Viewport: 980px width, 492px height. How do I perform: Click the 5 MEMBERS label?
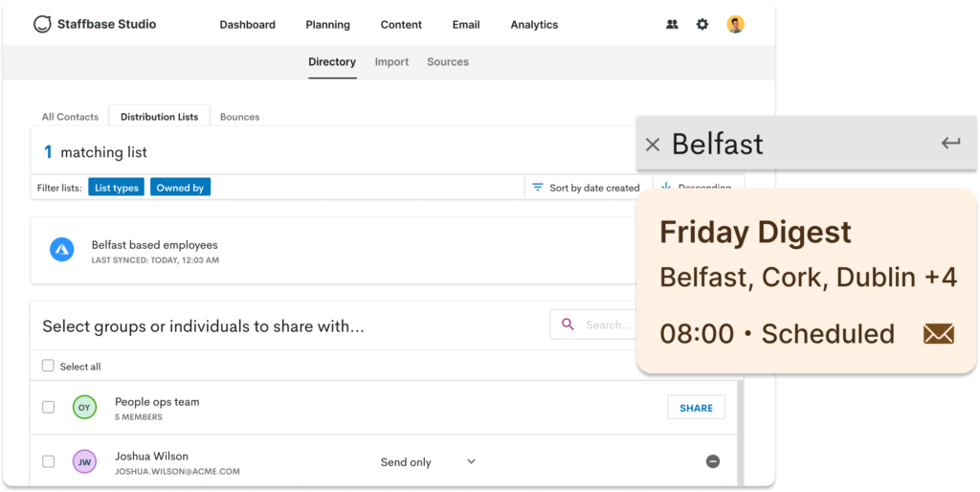[x=139, y=417]
